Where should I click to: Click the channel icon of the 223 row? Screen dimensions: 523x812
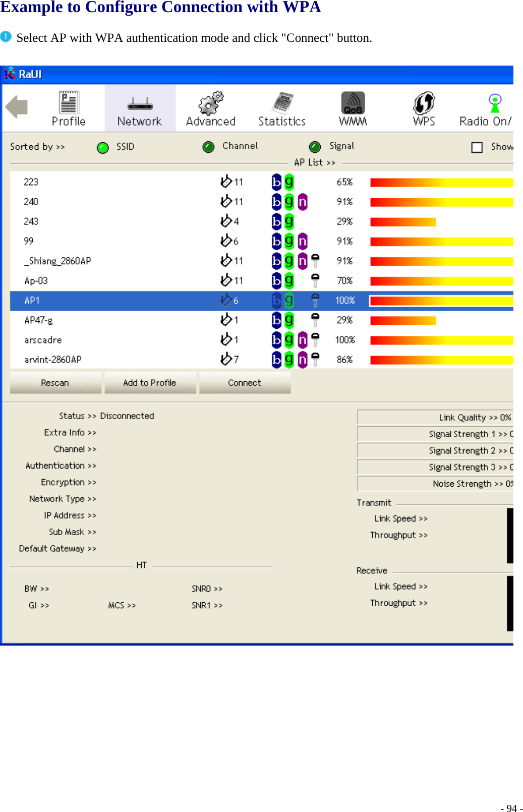[x=226, y=181]
